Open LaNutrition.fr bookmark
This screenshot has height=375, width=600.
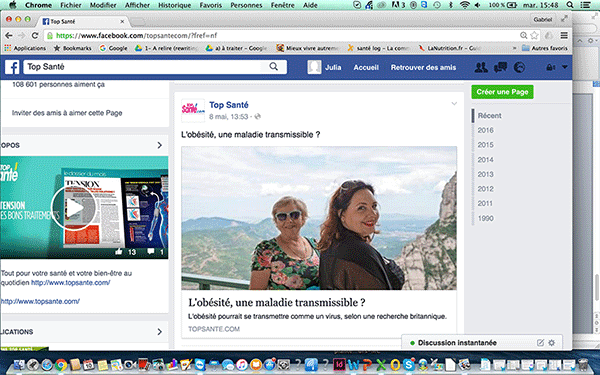click(450, 48)
